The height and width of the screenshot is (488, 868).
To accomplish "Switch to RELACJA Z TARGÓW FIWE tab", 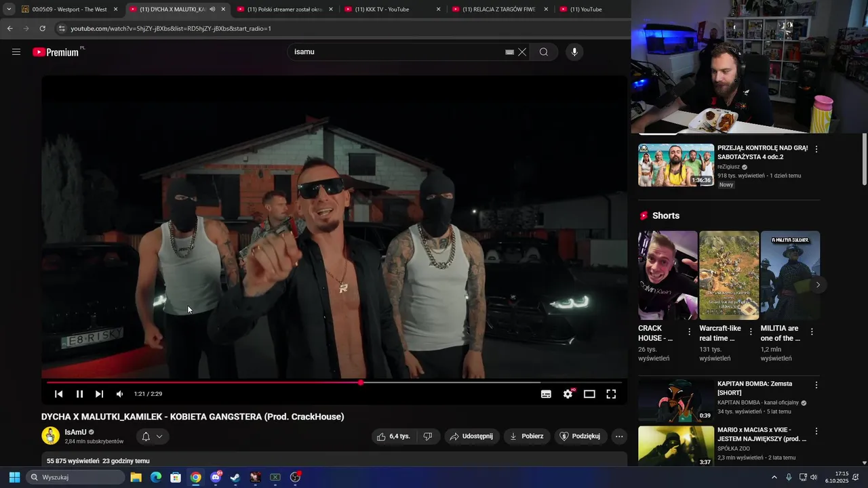I will click(x=499, y=9).
